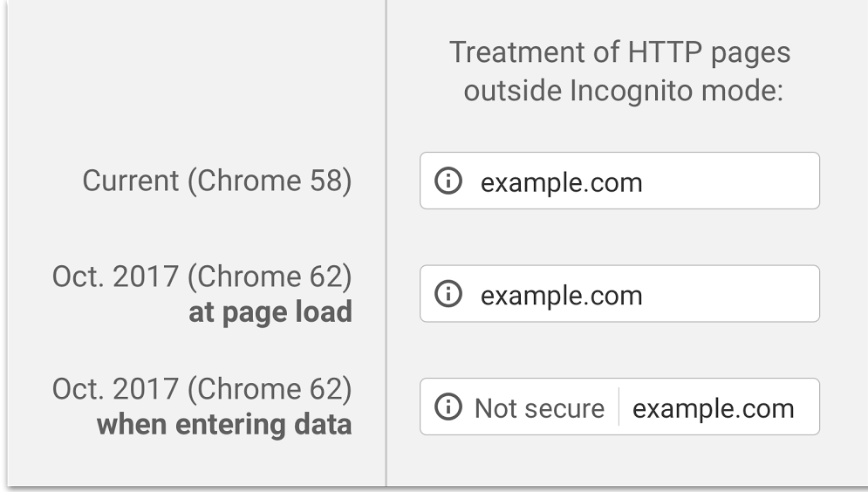Viewport: 868px width, 492px height.
Task: Click the empty area of the page-load address bar
Action: [731, 294]
